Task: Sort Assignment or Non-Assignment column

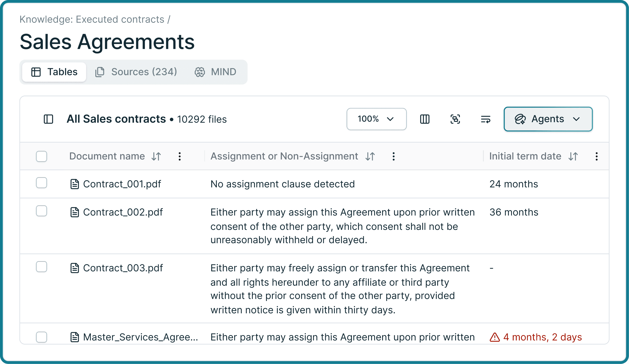Action: pos(370,156)
